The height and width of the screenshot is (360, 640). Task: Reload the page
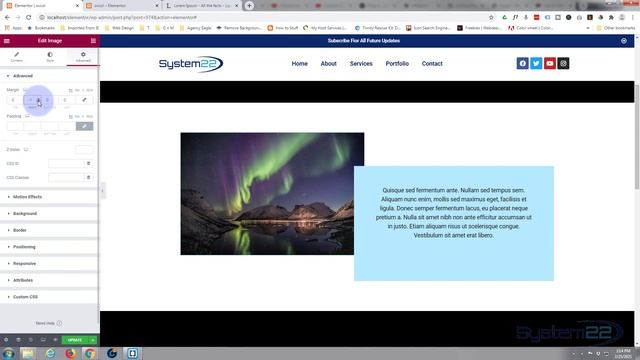click(29, 18)
